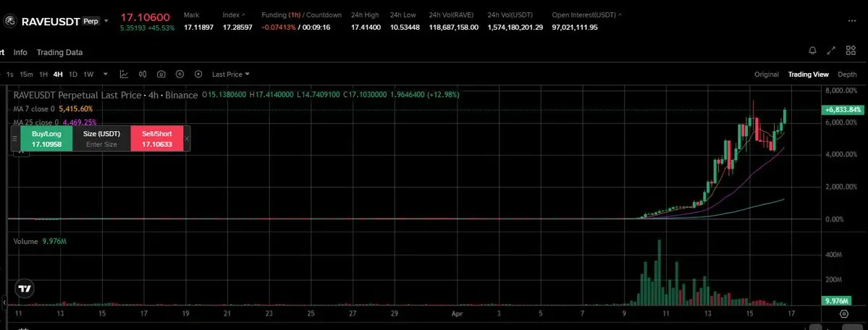Click the Size (USDT) Enter Size field
This screenshot has height=330, width=868.
point(101,138)
